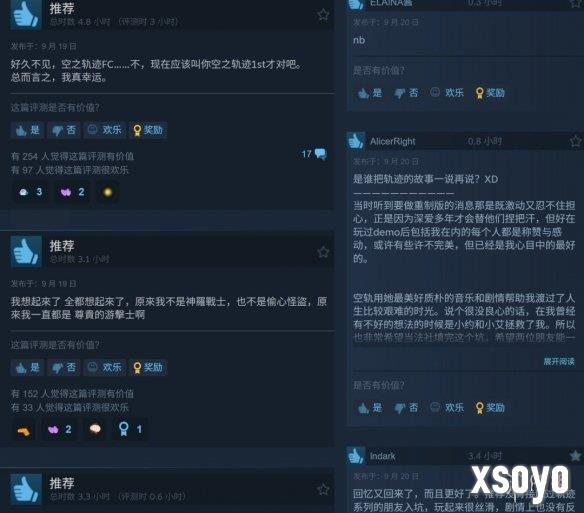Click the 17 comments speech bubble icon
This screenshot has height=513, width=584.
pyautogui.click(x=320, y=153)
